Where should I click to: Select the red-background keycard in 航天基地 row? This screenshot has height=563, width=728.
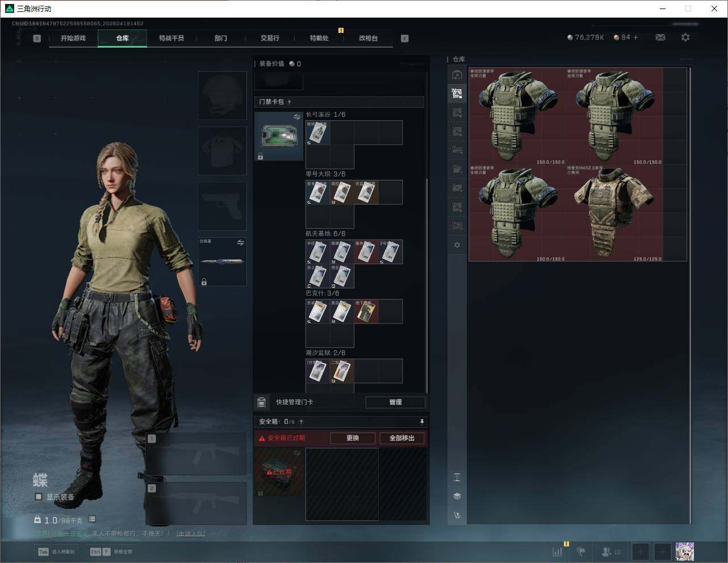pos(366,252)
